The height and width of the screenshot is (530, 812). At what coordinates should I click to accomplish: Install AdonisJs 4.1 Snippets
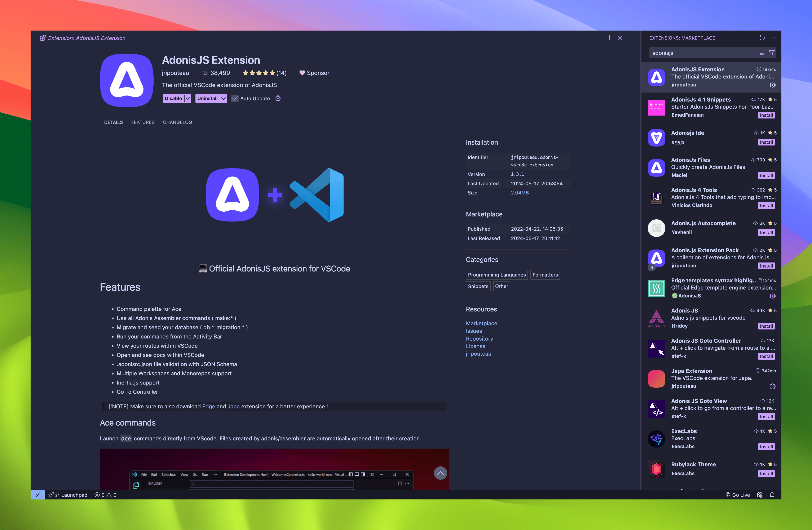click(x=766, y=115)
